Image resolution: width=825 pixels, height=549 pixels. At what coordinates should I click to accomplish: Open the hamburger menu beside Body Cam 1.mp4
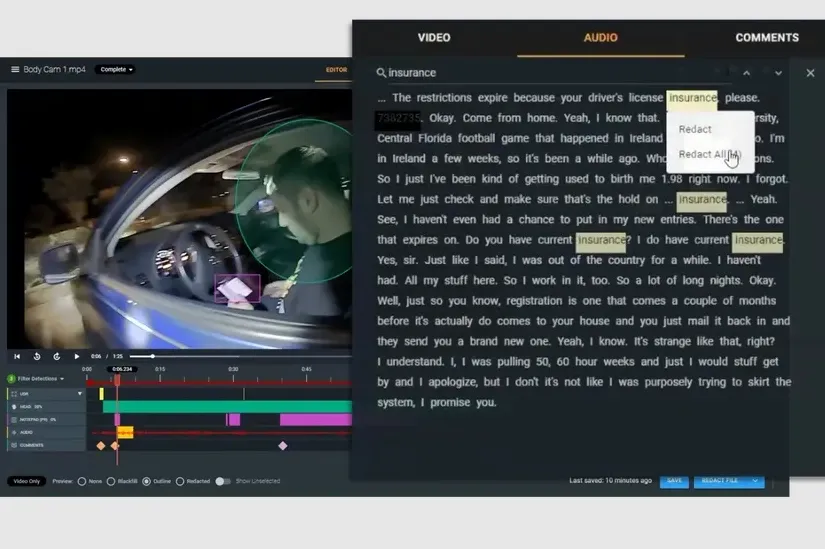[15, 69]
